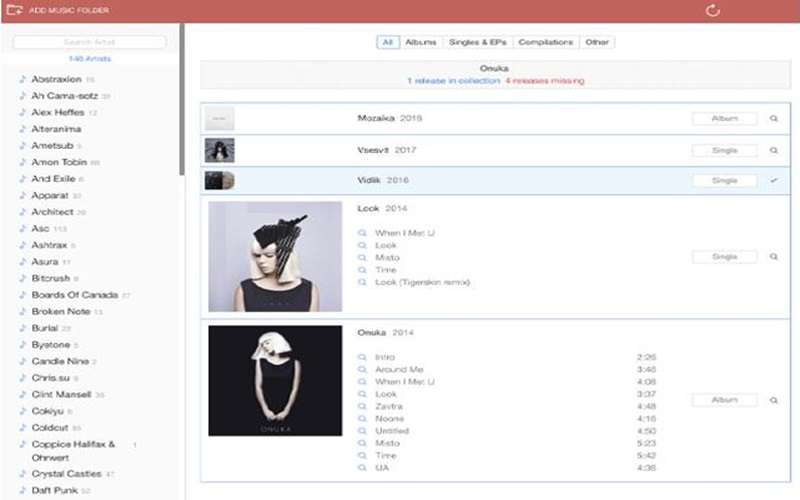Click search icon beside Misto in Look single

tap(362, 258)
